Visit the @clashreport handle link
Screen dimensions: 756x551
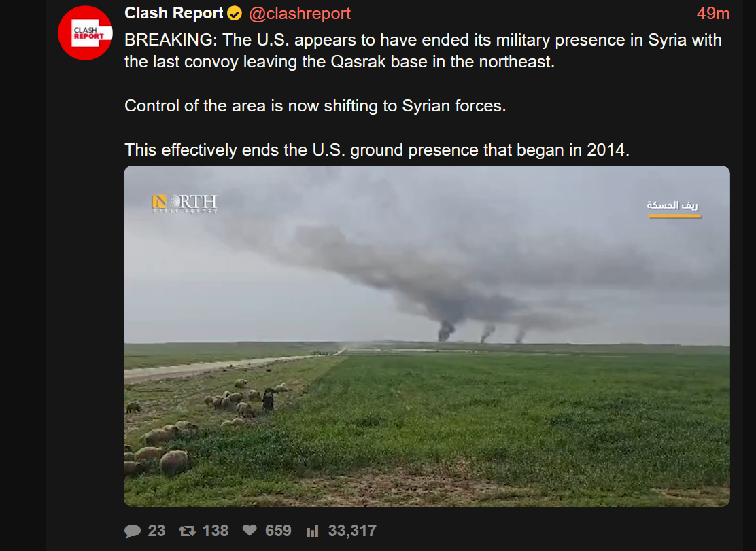(x=299, y=14)
